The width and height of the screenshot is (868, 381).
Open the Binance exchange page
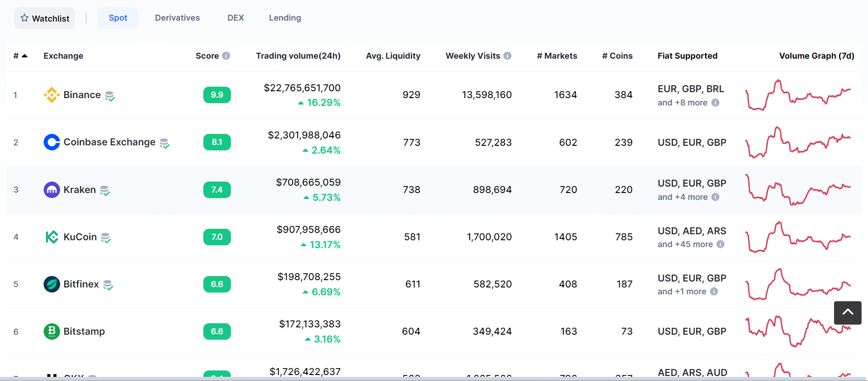click(82, 95)
